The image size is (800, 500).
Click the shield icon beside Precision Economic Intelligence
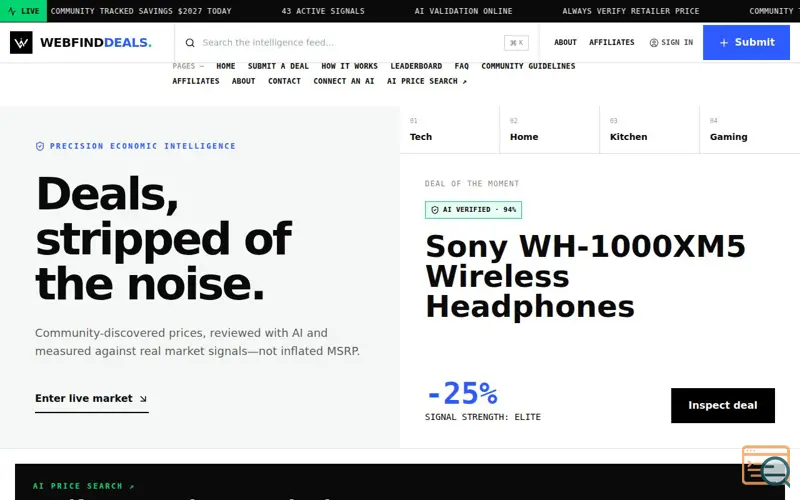tap(40, 146)
